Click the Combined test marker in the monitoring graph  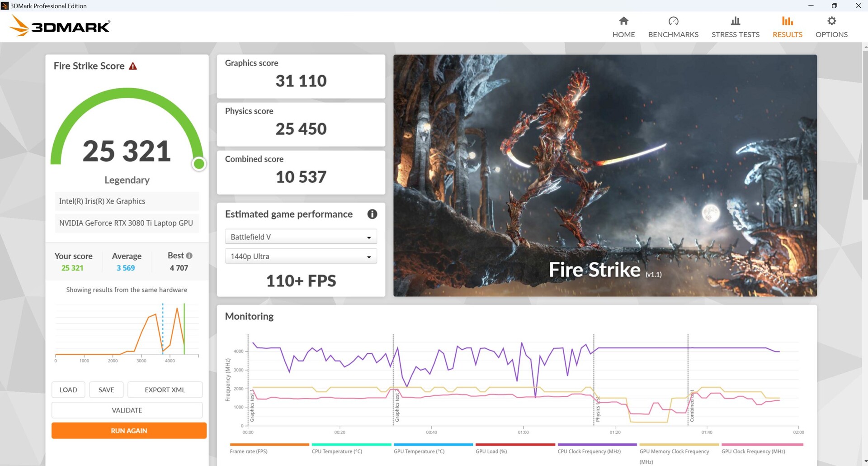692,406
